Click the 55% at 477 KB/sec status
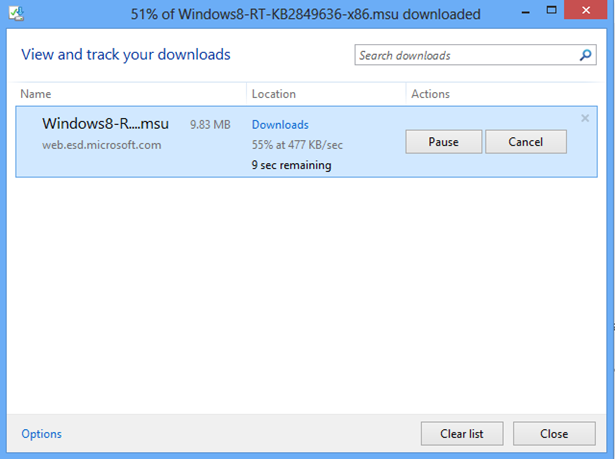The width and height of the screenshot is (615, 459). (x=297, y=145)
